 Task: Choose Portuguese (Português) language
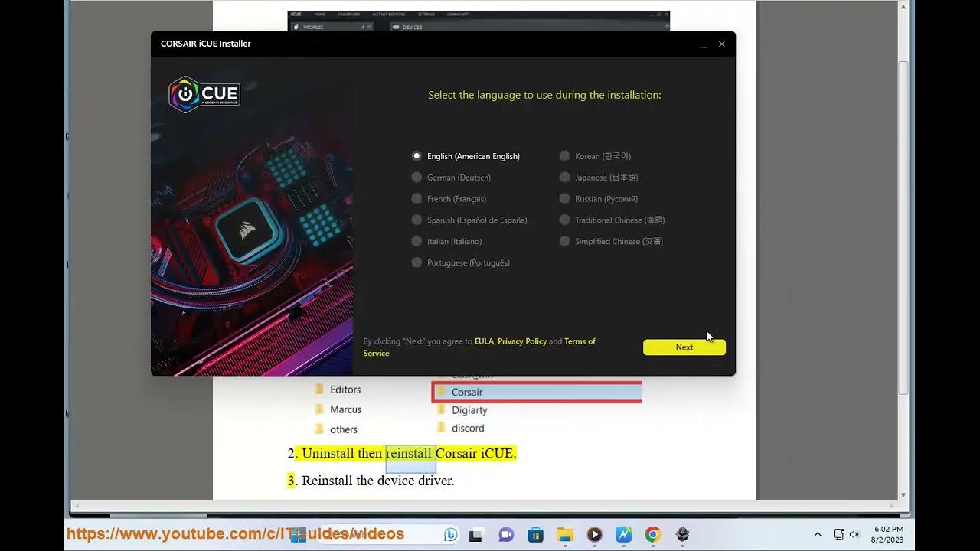[x=461, y=263]
